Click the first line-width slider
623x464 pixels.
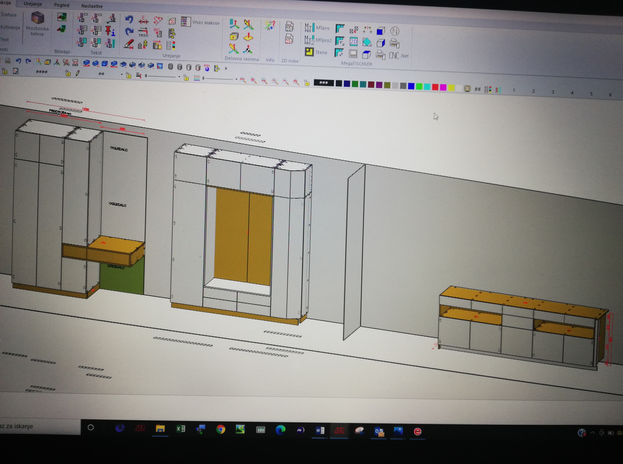click(160, 76)
